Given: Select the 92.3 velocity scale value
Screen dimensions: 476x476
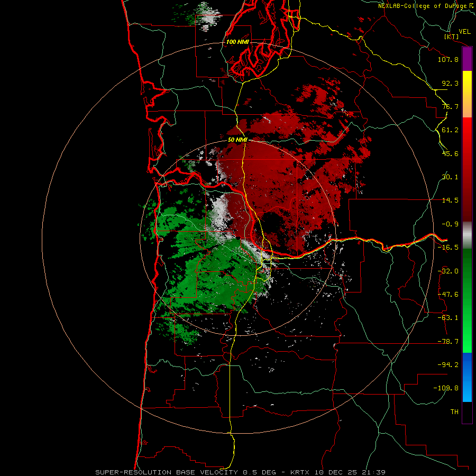Looking at the screenshot, I should [450, 83].
